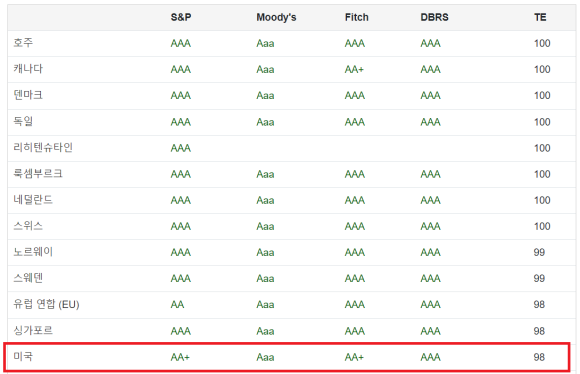Image resolution: width=580 pixels, height=374 pixels.
Task: Select the 노르웨이 country name
Action: coord(33,252)
